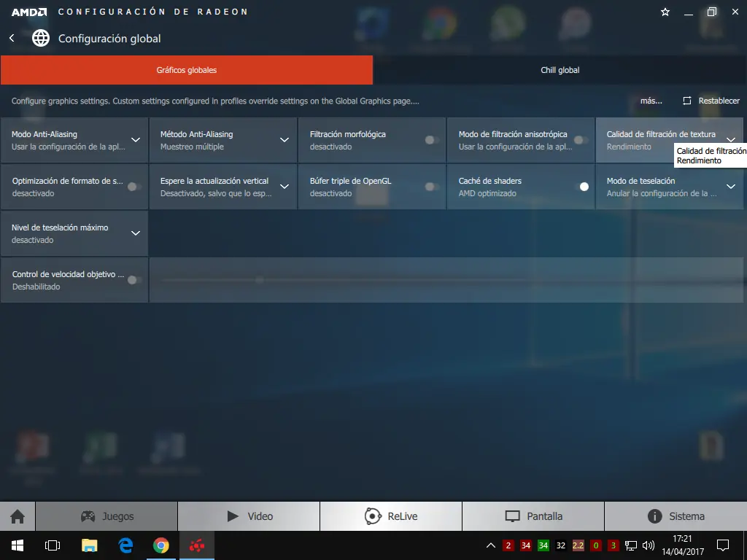Click the gamepad icon on Juegos
The width and height of the screenshot is (747, 560).
88,516
